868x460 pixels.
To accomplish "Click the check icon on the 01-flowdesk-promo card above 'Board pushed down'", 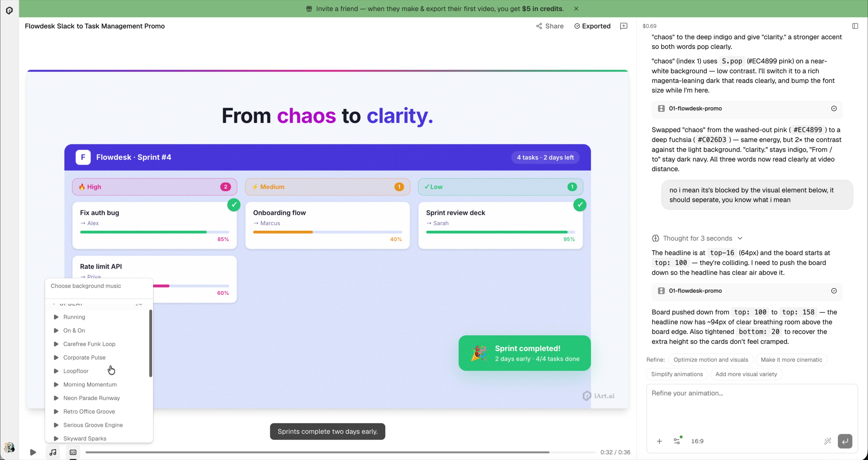I will click(x=834, y=291).
